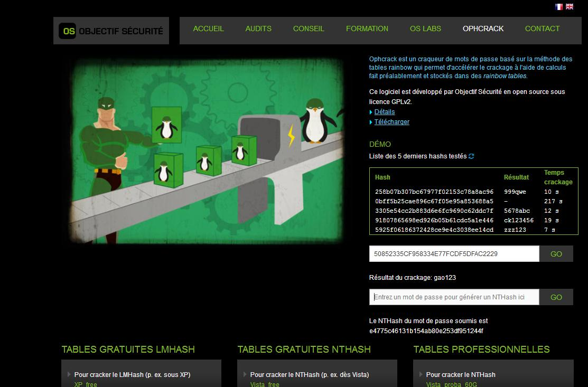Click the 'Temps crackage' column header
588x387 pixels.
tap(558, 177)
